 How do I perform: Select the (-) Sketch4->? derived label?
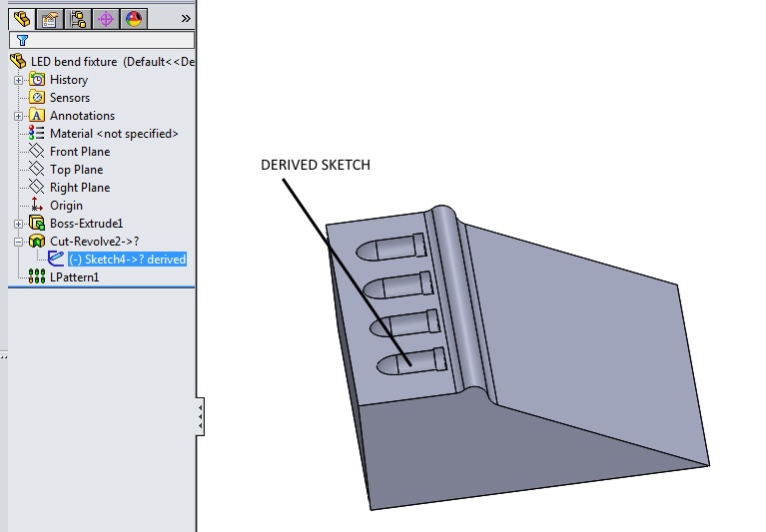127,260
